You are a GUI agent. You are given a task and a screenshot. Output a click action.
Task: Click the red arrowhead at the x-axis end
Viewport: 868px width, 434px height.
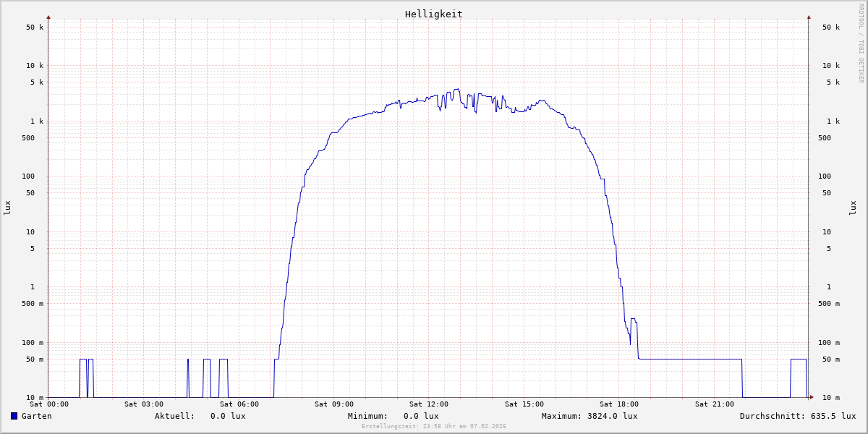point(812,397)
